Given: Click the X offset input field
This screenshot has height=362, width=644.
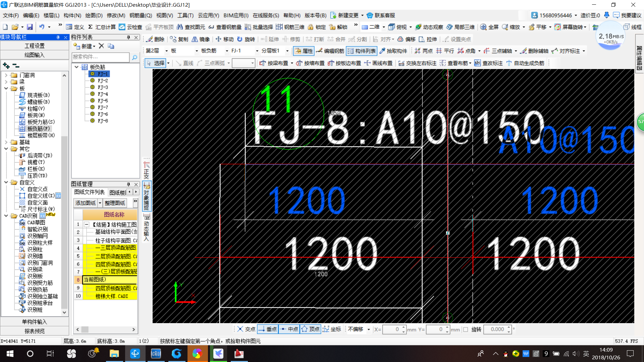Looking at the screenshot, I should coord(392,329).
